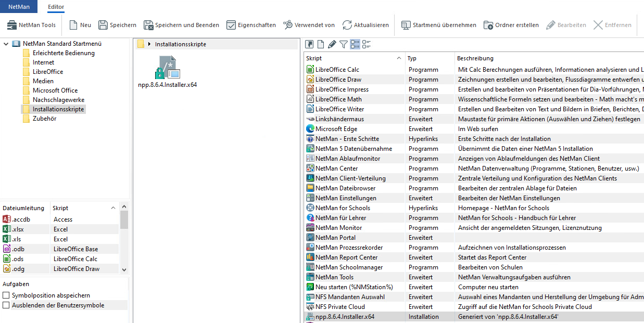The image size is (644, 323).
Task: Open the NetMan tab
Action: pyautogui.click(x=18, y=7)
